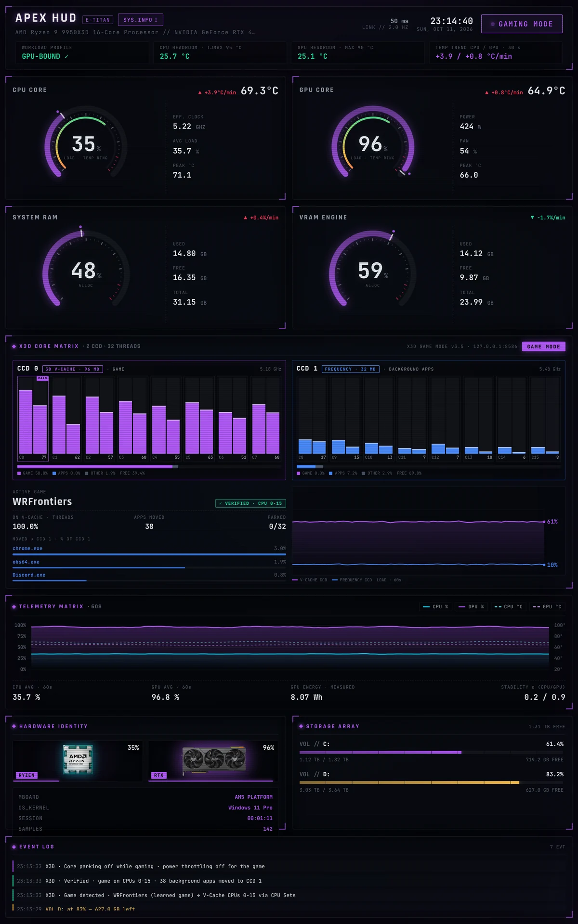Open the SYS.INFO panel button

(141, 20)
